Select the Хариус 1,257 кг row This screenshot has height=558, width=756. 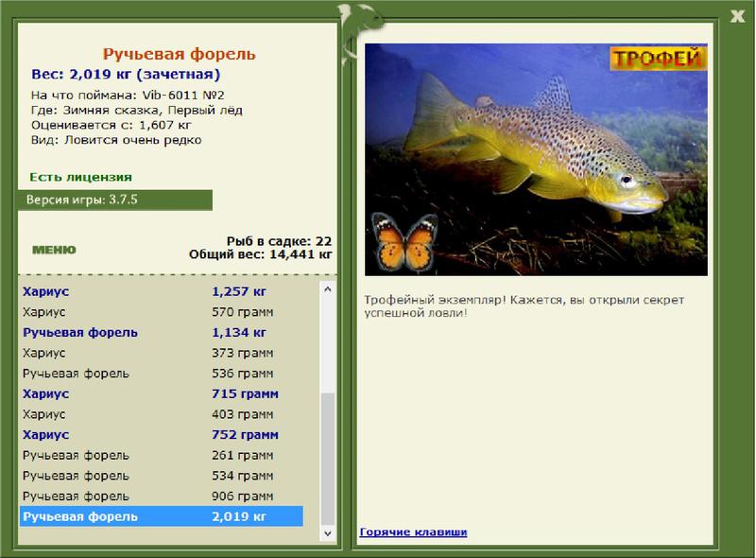162,291
